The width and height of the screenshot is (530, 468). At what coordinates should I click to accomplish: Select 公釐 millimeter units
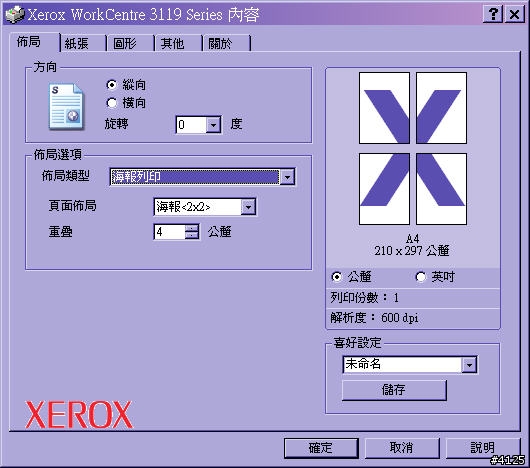pos(351,277)
